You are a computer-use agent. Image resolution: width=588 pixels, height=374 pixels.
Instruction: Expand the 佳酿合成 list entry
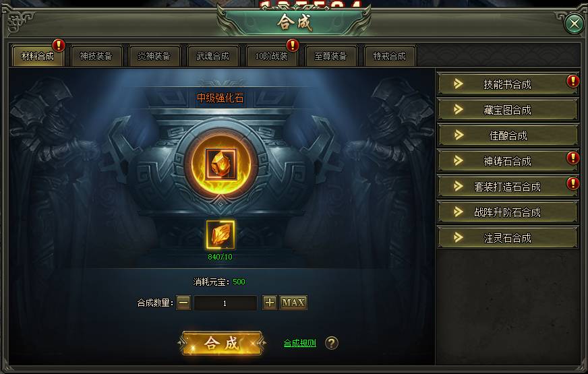(508, 135)
